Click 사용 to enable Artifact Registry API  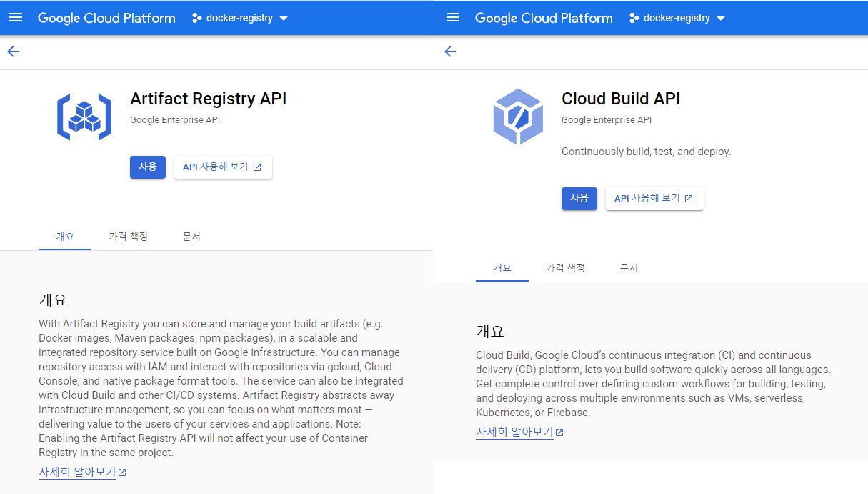pos(147,167)
